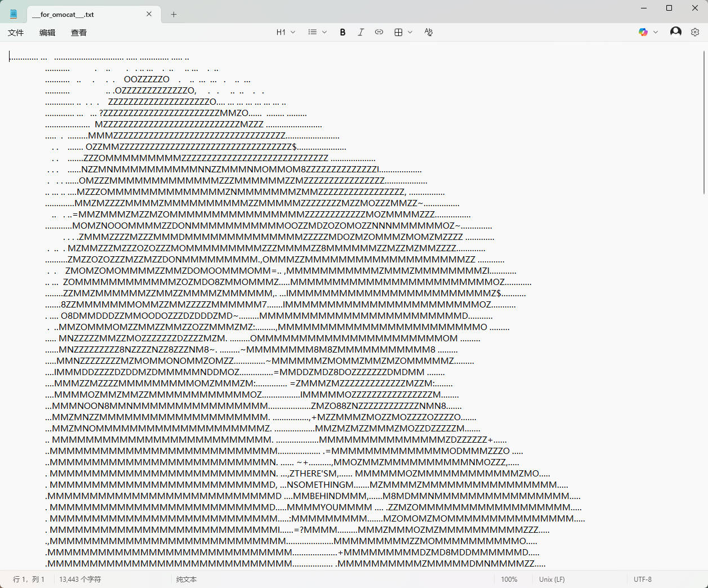Click the 100% zoom level in status bar
The width and height of the screenshot is (708, 588).
pos(509,579)
